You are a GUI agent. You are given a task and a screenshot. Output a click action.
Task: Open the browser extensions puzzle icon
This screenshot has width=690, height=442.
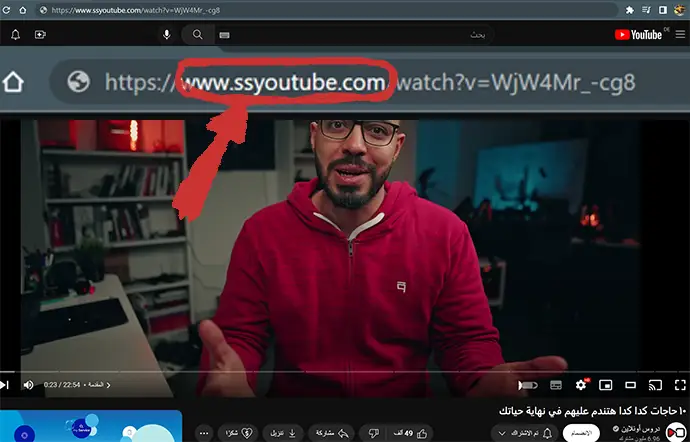[x=630, y=10]
